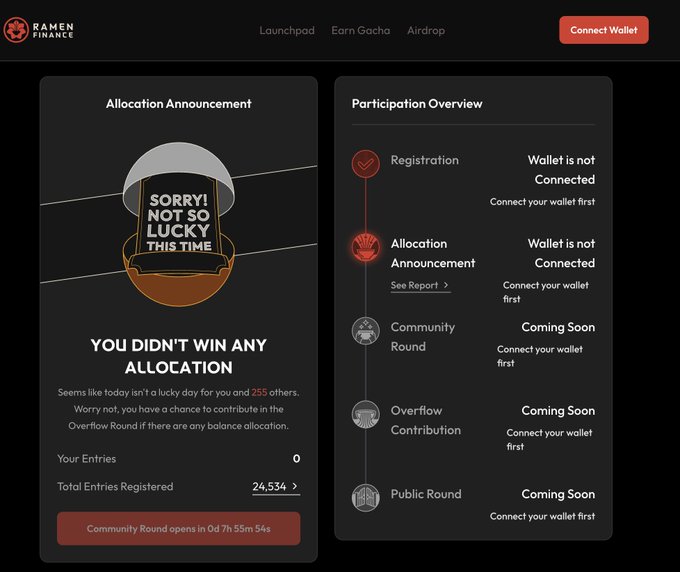Image resolution: width=680 pixels, height=572 pixels.
Task: Select the Overflow Contribution step icon
Action: 366,414
